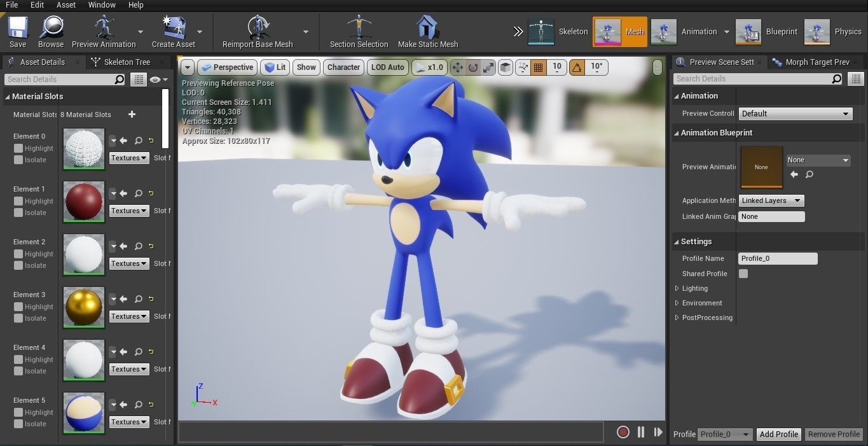Open the Application Method Linked Layers dropdown
The width and height of the screenshot is (868, 446).
point(771,200)
